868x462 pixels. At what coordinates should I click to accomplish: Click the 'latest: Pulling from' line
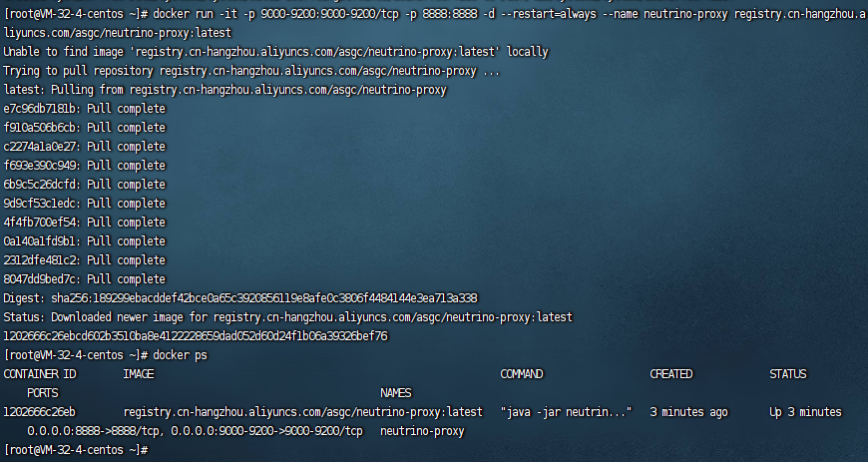pos(224,90)
